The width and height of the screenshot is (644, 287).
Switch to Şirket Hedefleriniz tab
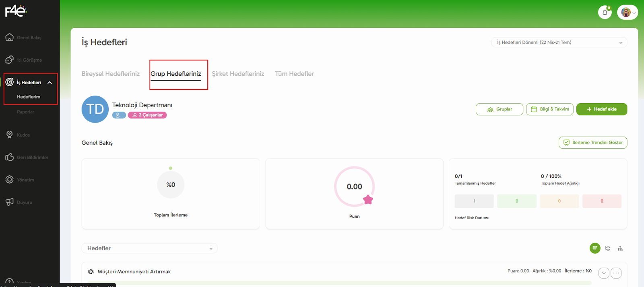coord(238,74)
